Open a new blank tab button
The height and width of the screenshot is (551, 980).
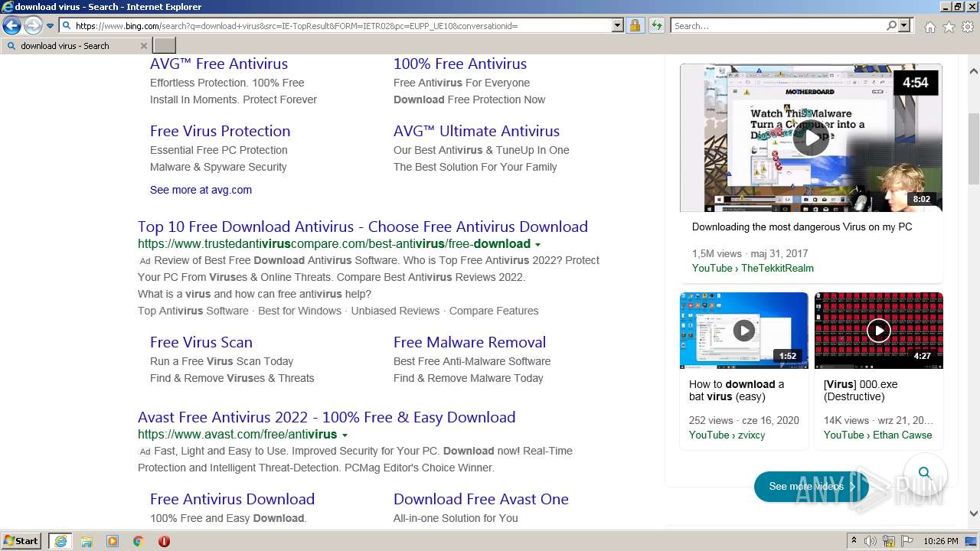(x=165, y=46)
